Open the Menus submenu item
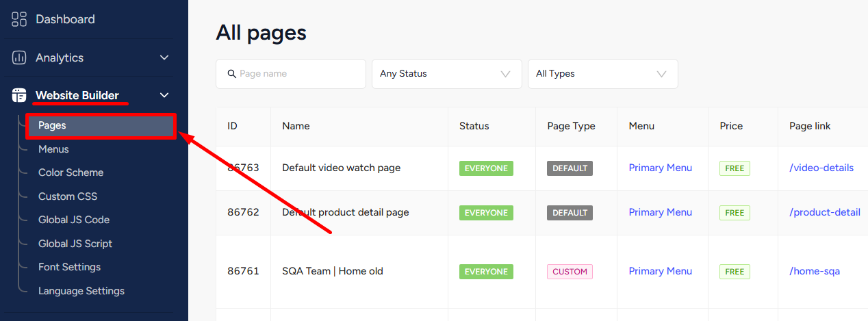 53,149
